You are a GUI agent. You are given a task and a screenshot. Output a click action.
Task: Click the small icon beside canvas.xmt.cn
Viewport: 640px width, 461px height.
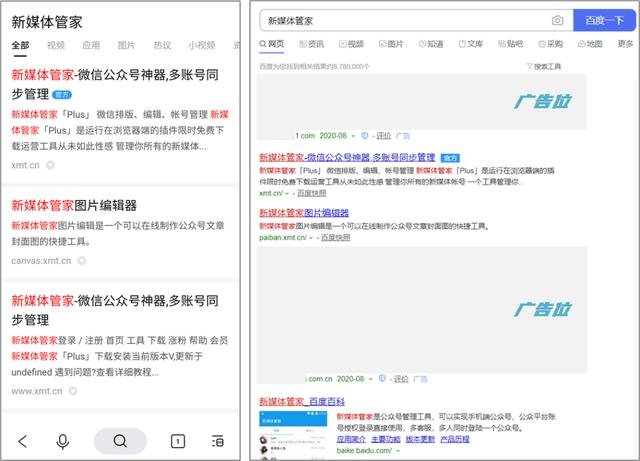point(82,261)
